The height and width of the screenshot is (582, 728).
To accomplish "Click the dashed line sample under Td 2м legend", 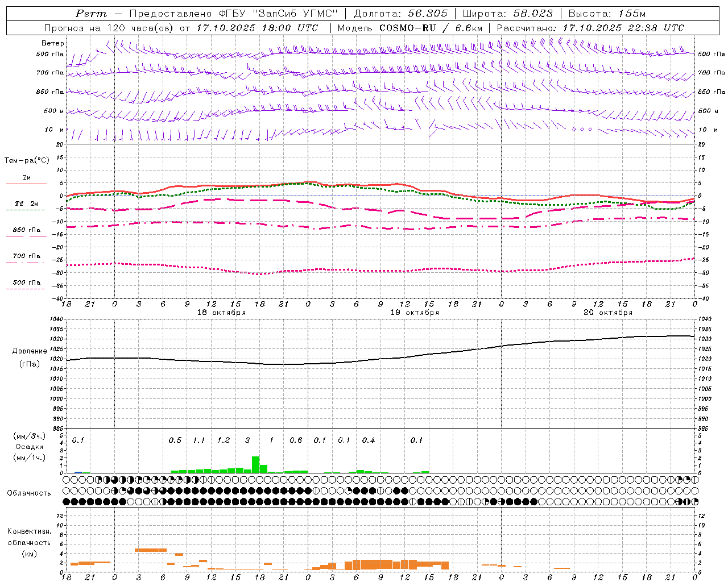I will click(x=25, y=210).
